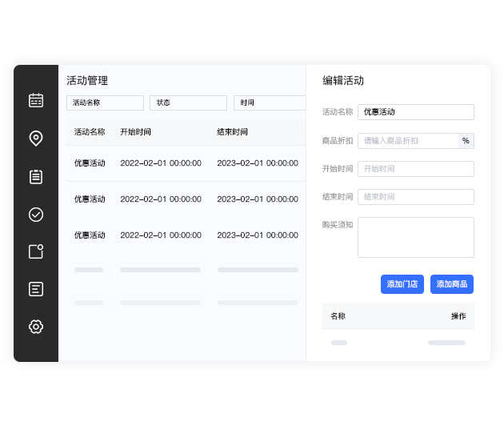
Task: Click the 商品折扣 input field
Action: pos(407,141)
